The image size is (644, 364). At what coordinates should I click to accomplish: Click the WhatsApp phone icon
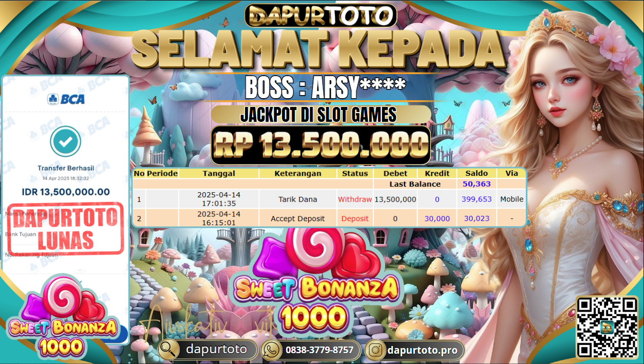point(272,350)
